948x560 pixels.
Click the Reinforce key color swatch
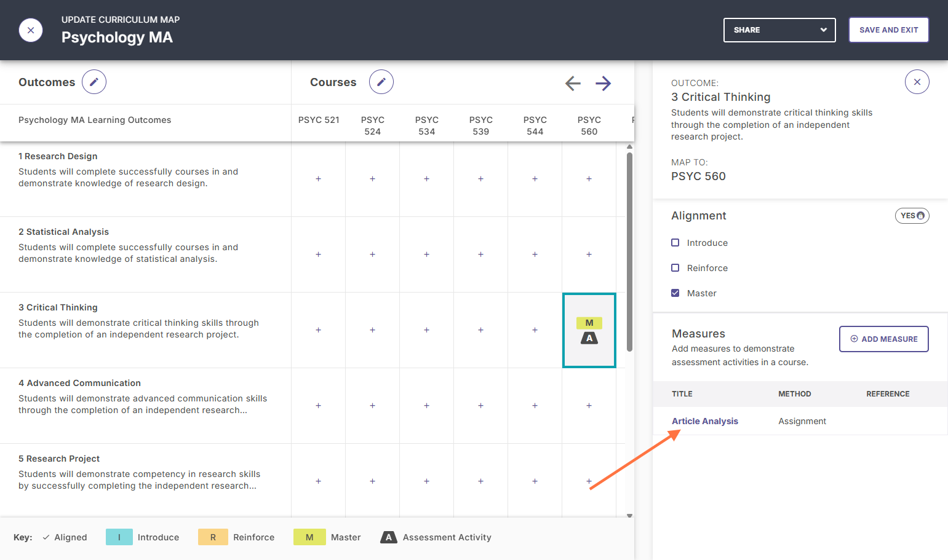coord(213,537)
